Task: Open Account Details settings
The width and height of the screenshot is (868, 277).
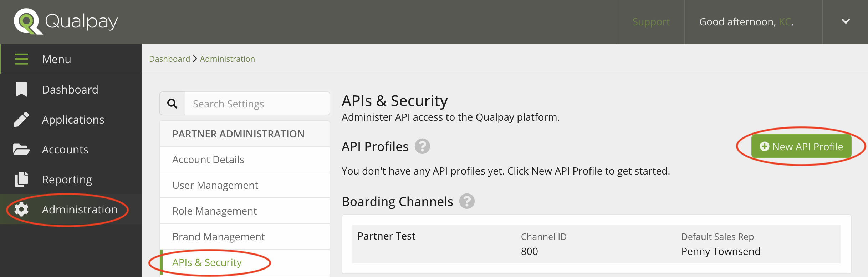Action: (208, 160)
